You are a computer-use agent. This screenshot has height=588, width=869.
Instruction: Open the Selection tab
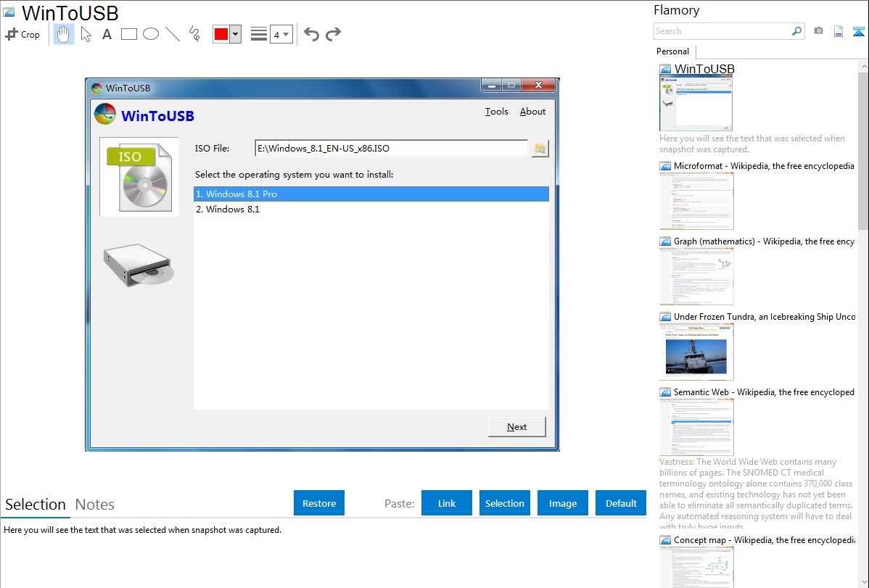(x=36, y=505)
